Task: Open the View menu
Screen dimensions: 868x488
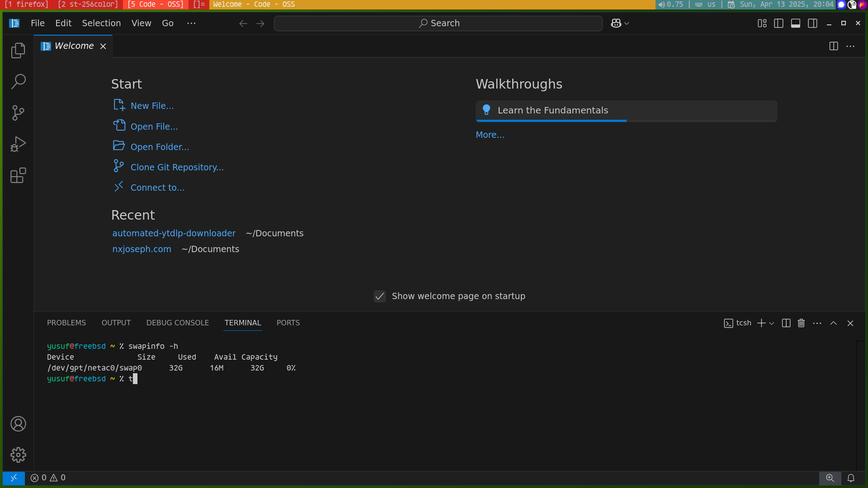Action: click(x=142, y=23)
